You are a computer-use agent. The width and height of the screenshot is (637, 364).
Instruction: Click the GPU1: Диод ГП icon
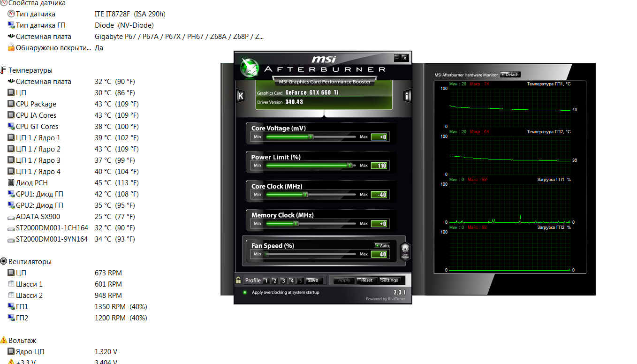(11, 194)
